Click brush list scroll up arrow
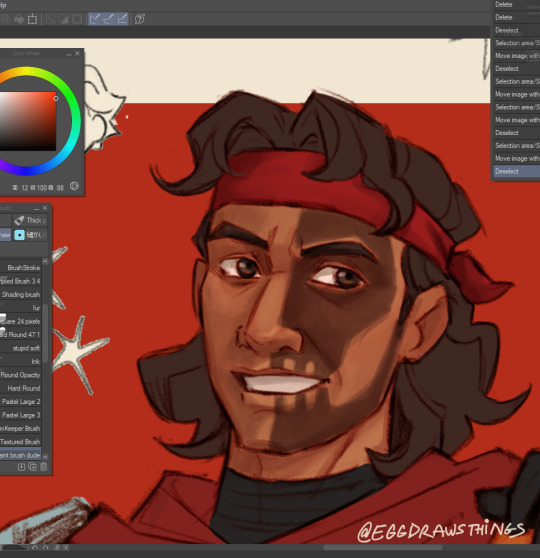The image size is (540, 558). (45, 261)
